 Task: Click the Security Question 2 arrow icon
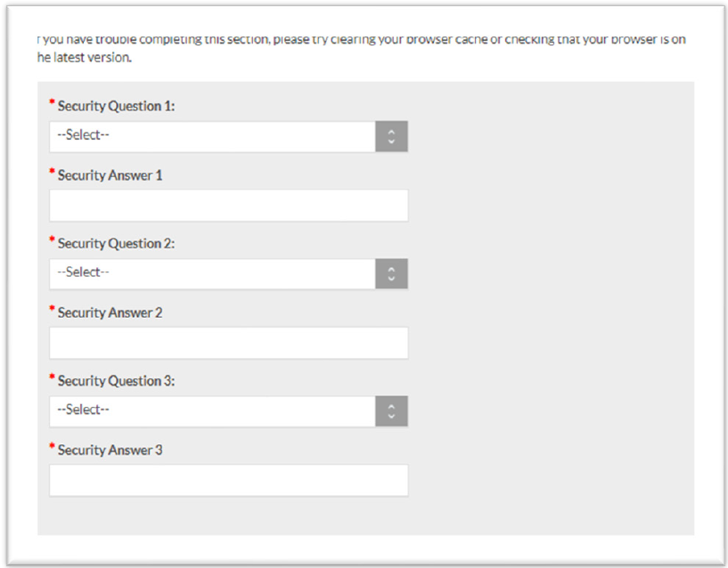(391, 273)
